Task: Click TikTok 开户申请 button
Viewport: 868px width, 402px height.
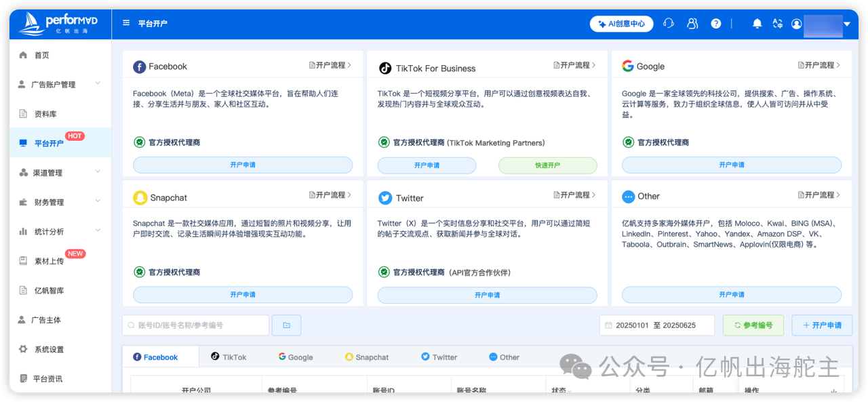Action: pos(427,165)
